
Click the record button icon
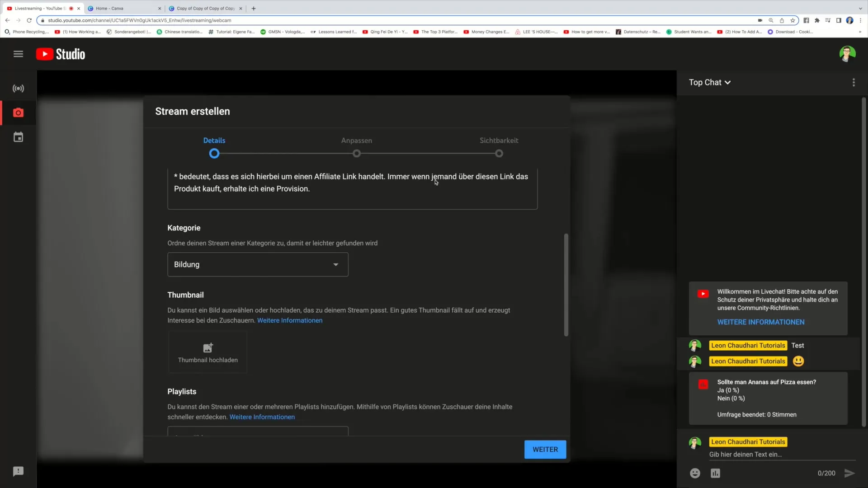(18, 113)
